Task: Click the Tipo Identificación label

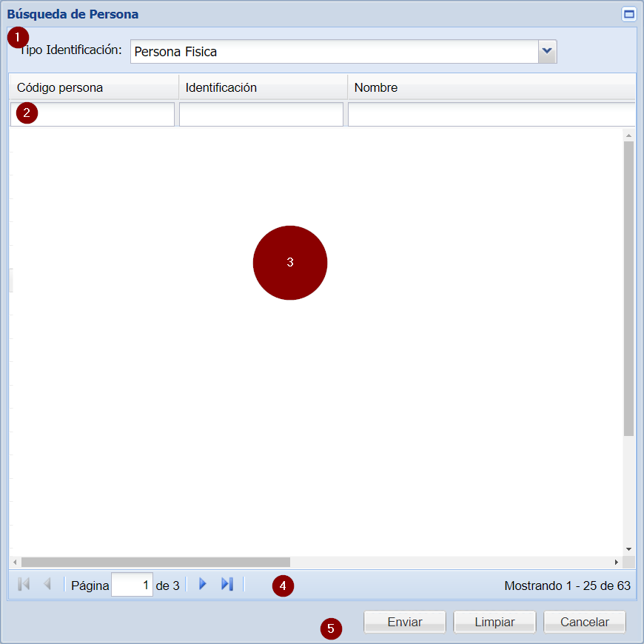Action: point(71,50)
